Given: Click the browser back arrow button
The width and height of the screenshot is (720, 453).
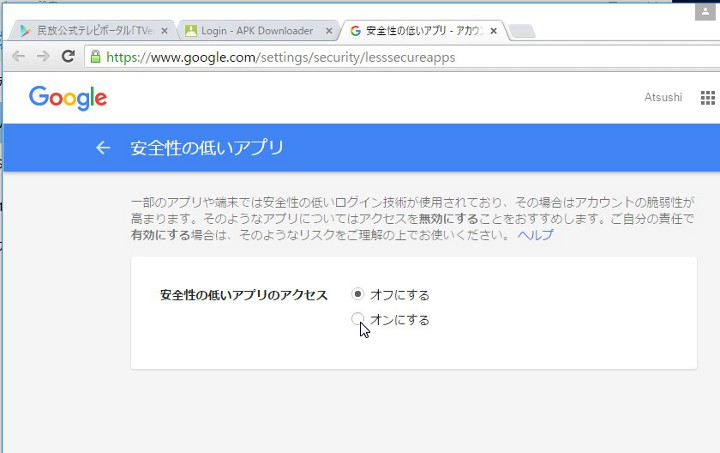Looking at the screenshot, I should click(x=18, y=56).
